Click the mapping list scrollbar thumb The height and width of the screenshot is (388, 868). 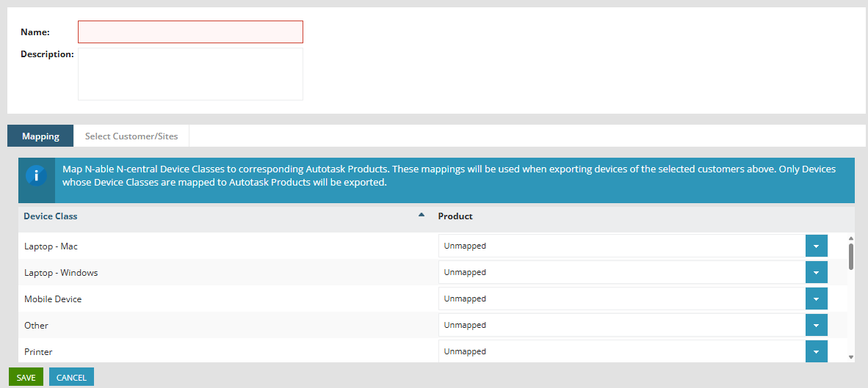851,256
